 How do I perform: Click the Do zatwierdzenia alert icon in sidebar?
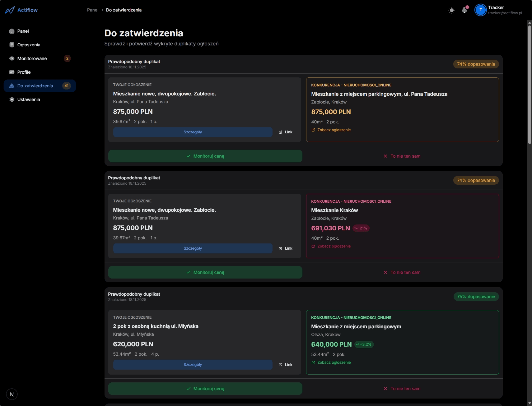coord(12,85)
